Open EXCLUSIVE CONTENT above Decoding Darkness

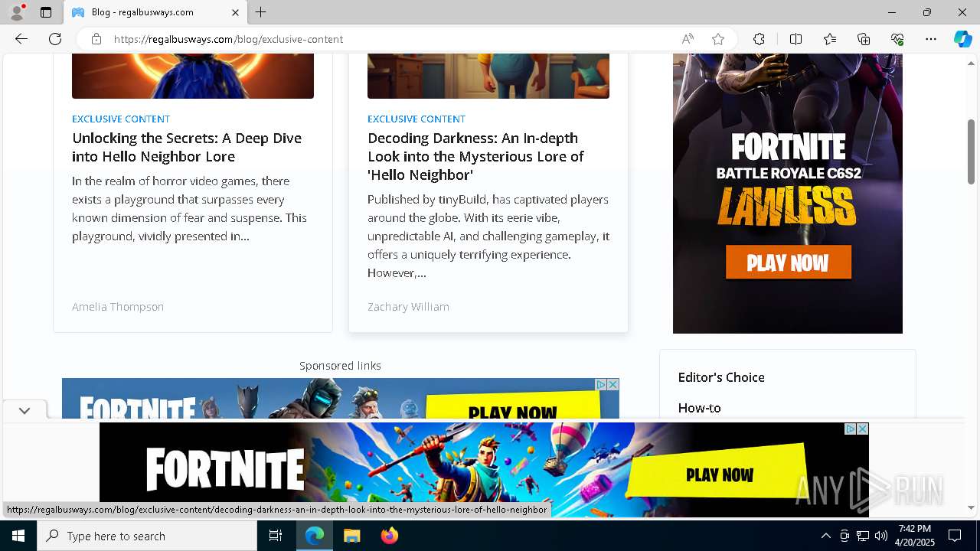[416, 119]
